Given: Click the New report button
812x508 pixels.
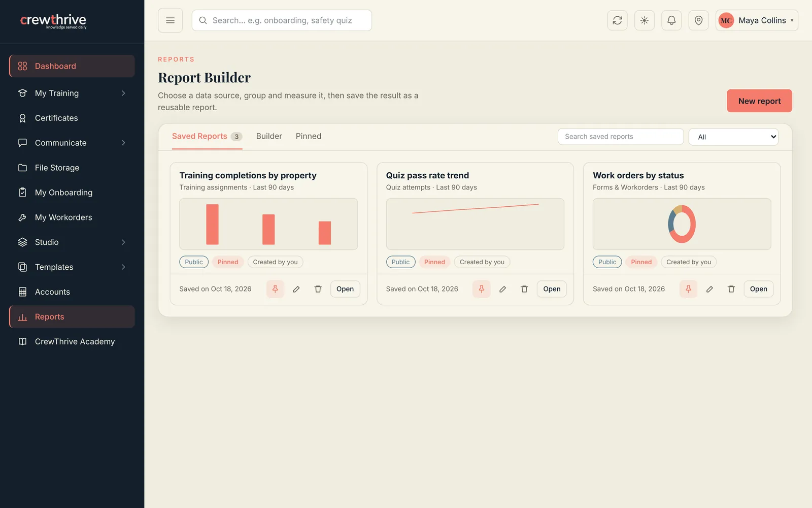Looking at the screenshot, I should 759,101.
